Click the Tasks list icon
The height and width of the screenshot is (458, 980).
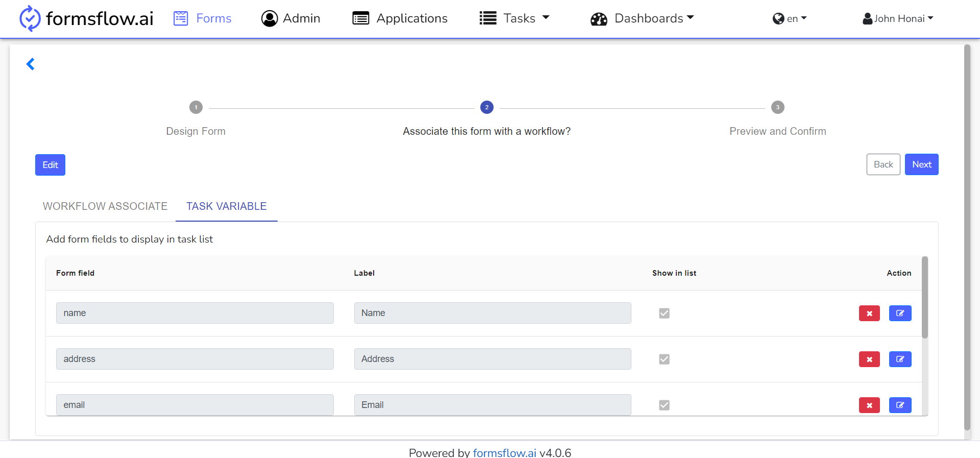click(488, 18)
